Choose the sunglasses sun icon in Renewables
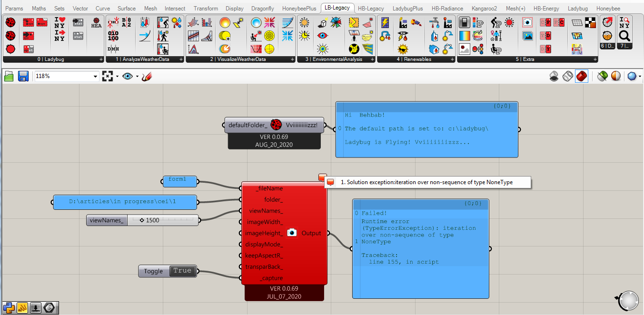The width and height of the screenshot is (644, 315). point(404,49)
